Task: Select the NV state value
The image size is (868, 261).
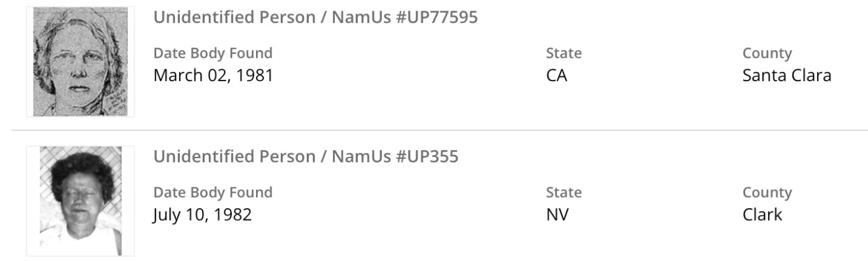Action: click(x=557, y=215)
